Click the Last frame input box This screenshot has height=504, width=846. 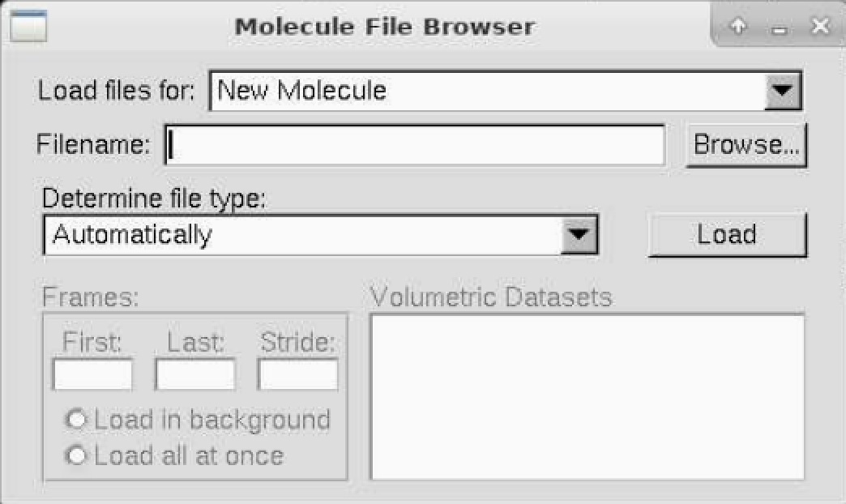pos(195,375)
